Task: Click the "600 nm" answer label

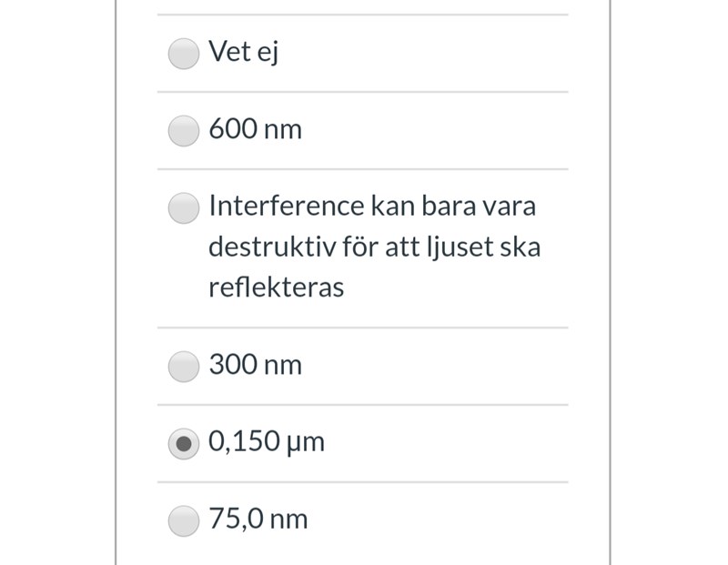Action: click(255, 129)
